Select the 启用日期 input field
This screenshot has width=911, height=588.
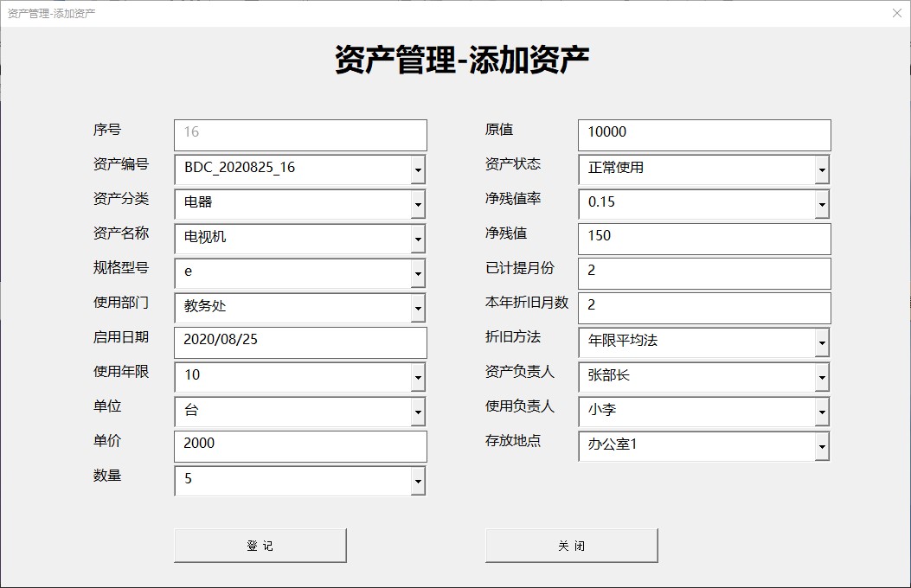[300, 342]
